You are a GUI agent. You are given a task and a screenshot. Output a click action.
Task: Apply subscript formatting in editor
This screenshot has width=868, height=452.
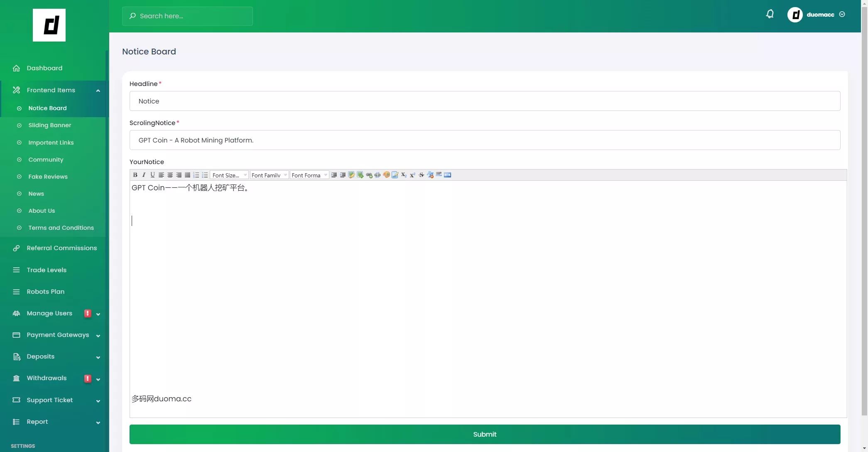[x=403, y=175]
